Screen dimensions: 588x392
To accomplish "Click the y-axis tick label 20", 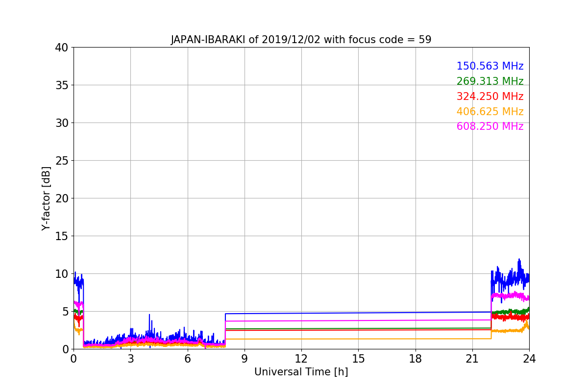I will pos(62,198).
